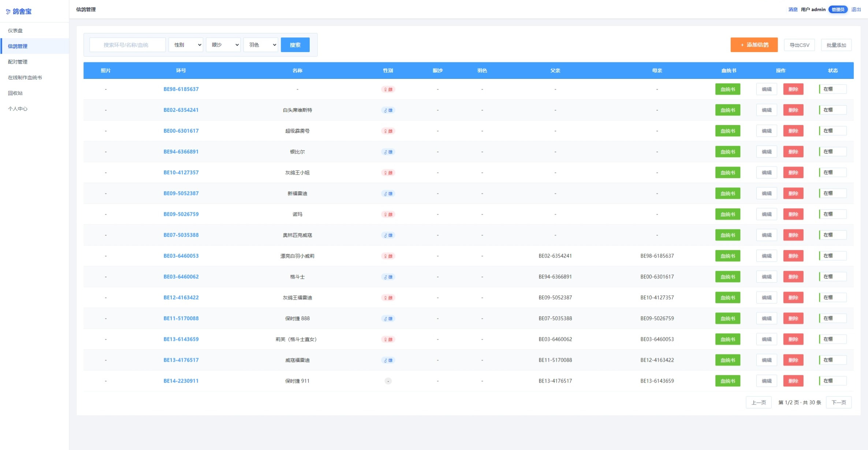Click the blue 搜索 button

click(x=295, y=45)
